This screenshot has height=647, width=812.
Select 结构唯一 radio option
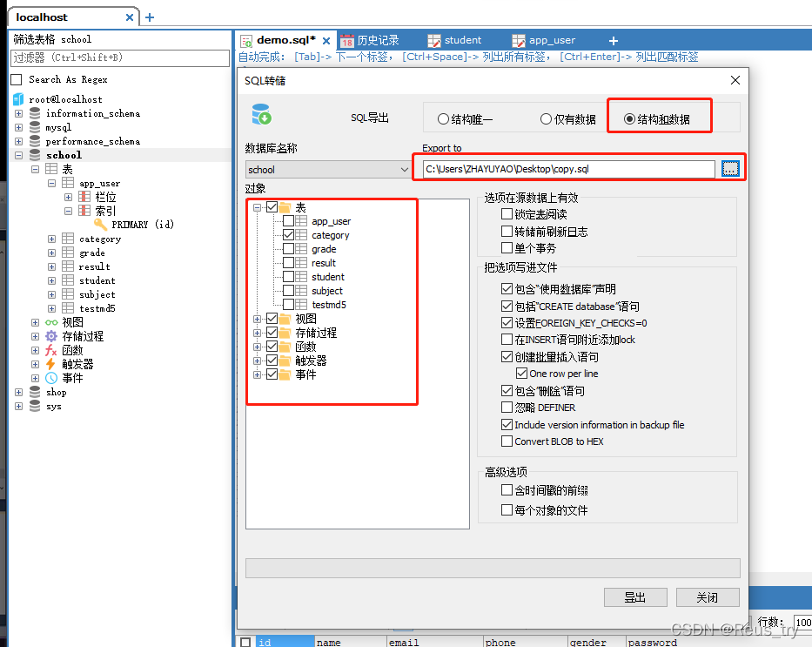(443, 119)
